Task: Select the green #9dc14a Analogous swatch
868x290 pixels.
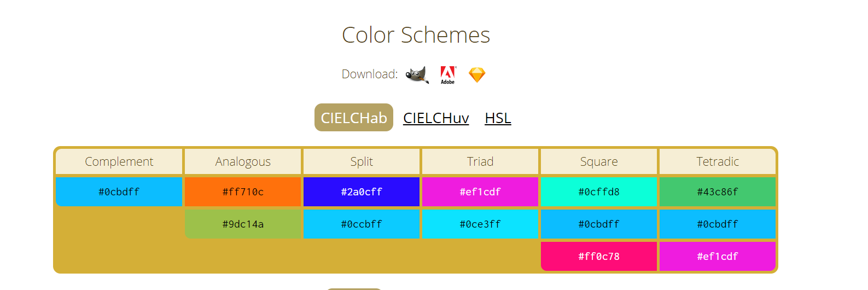Action: pyautogui.click(x=243, y=224)
